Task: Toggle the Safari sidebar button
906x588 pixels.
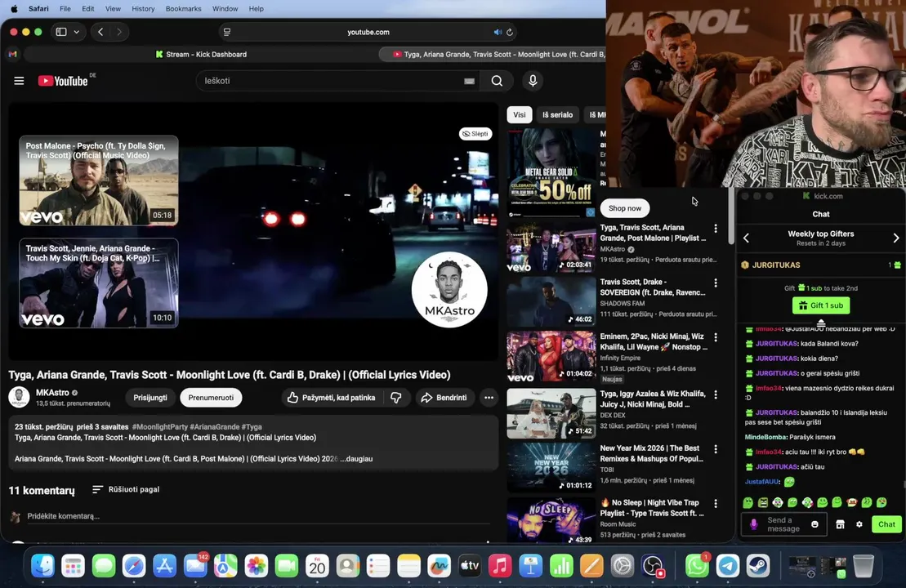Action: (61, 32)
